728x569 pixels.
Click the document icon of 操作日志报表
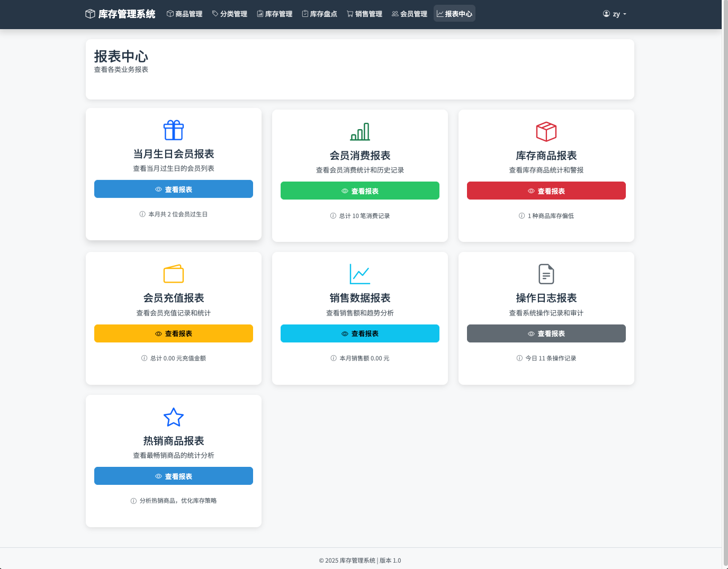[546, 274]
